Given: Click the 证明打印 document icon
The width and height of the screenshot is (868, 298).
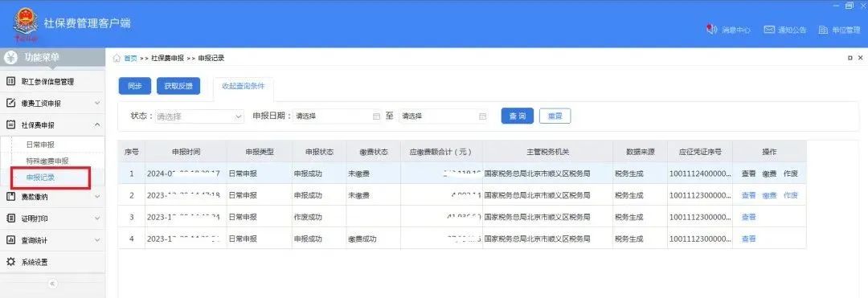Looking at the screenshot, I should (10, 218).
